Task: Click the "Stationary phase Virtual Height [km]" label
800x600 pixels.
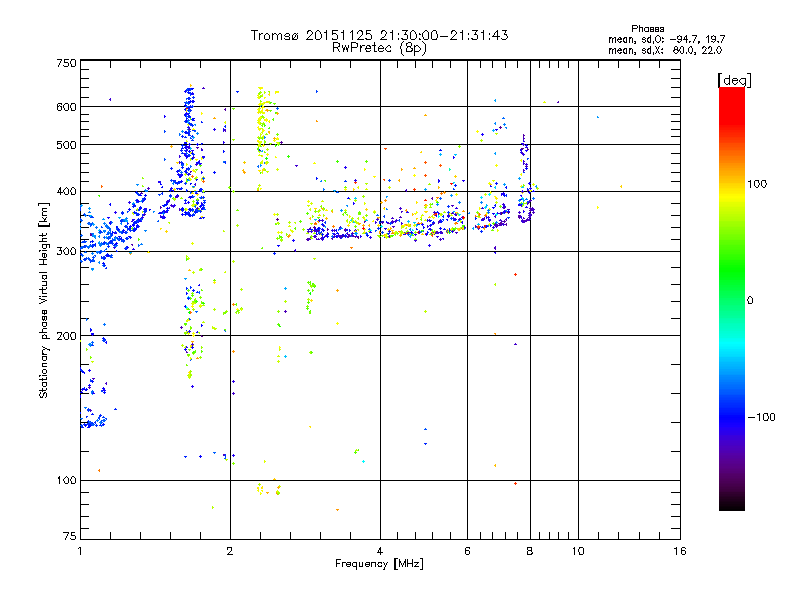Action: pyautogui.click(x=43, y=300)
